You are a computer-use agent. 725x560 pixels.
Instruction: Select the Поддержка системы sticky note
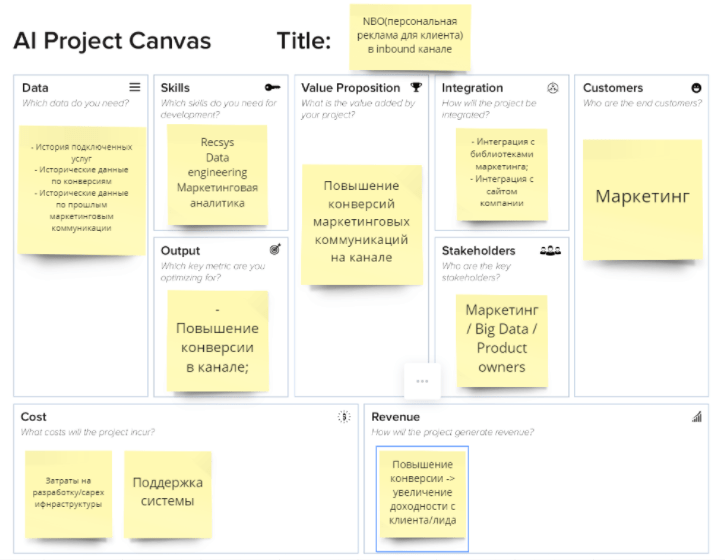[x=168, y=494]
